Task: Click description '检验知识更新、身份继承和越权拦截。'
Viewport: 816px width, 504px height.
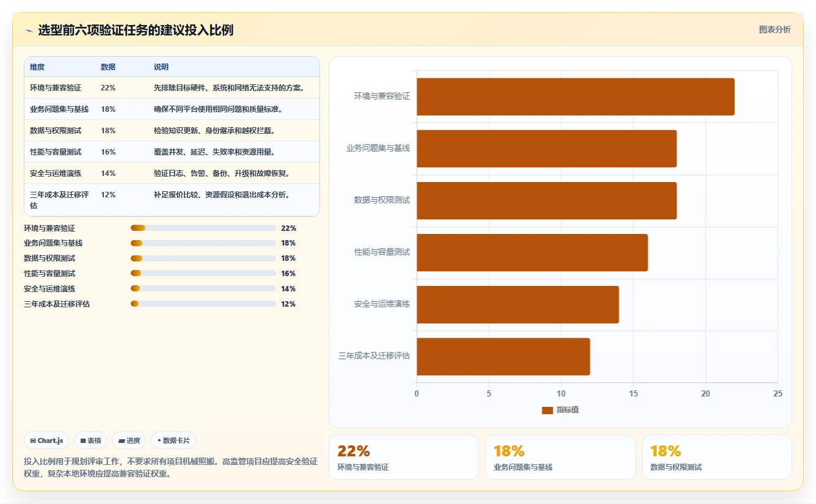Action: (214, 131)
